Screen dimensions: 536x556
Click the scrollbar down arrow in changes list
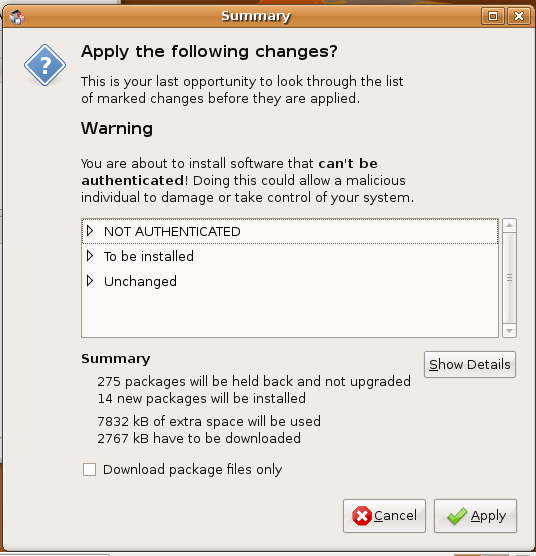509,330
